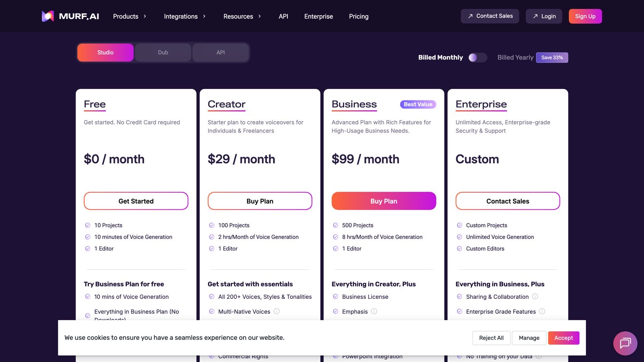Open the Enterprise nav link
The image size is (644, 362).
(x=318, y=16)
